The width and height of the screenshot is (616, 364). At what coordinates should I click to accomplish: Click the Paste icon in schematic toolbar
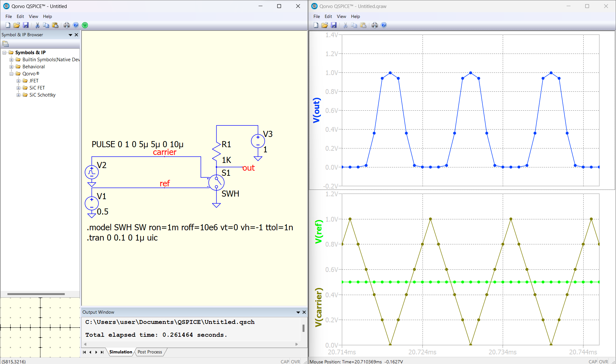point(55,25)
